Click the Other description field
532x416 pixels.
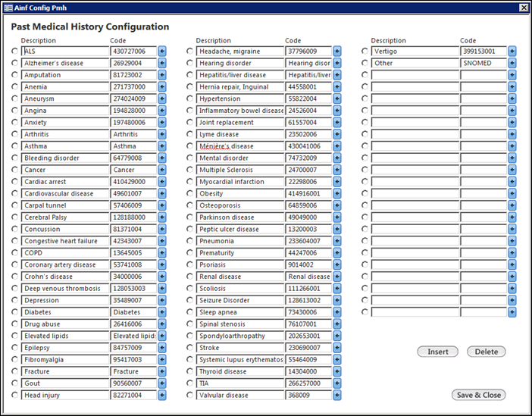click(415, 63)
